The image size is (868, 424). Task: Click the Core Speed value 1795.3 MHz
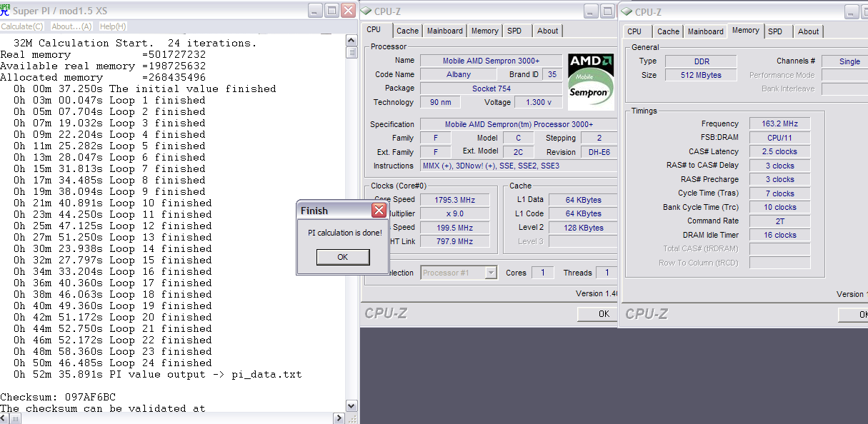pyautogui.click(x=455, y=200)
